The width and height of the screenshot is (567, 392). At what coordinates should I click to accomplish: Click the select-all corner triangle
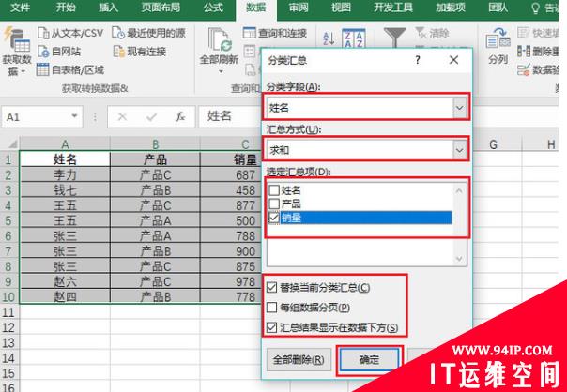(12, 144)
